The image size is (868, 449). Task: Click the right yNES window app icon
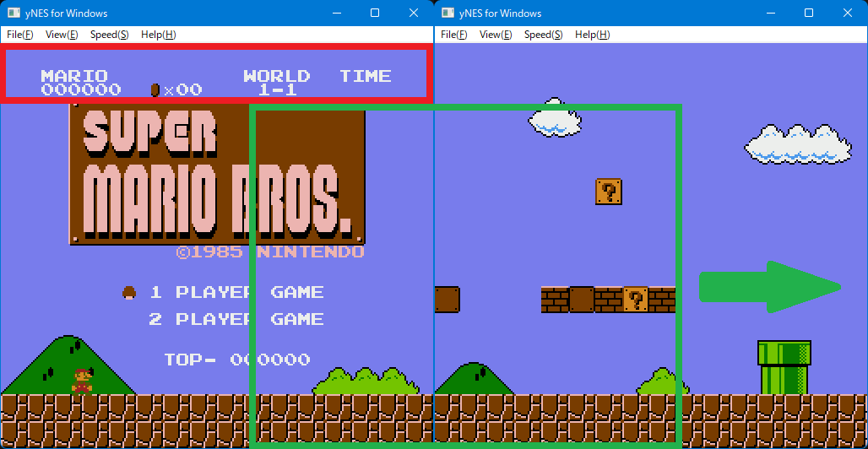coord(448,13)
